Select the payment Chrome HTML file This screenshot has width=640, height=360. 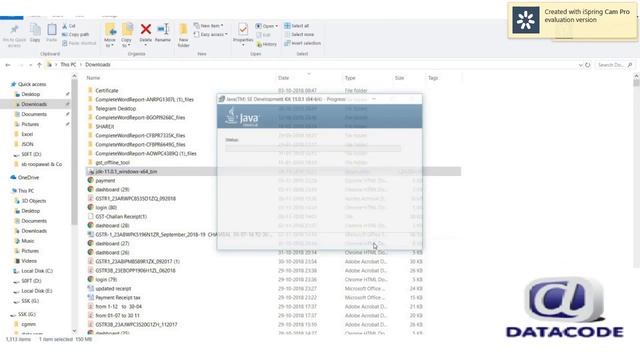click(105, 180)
